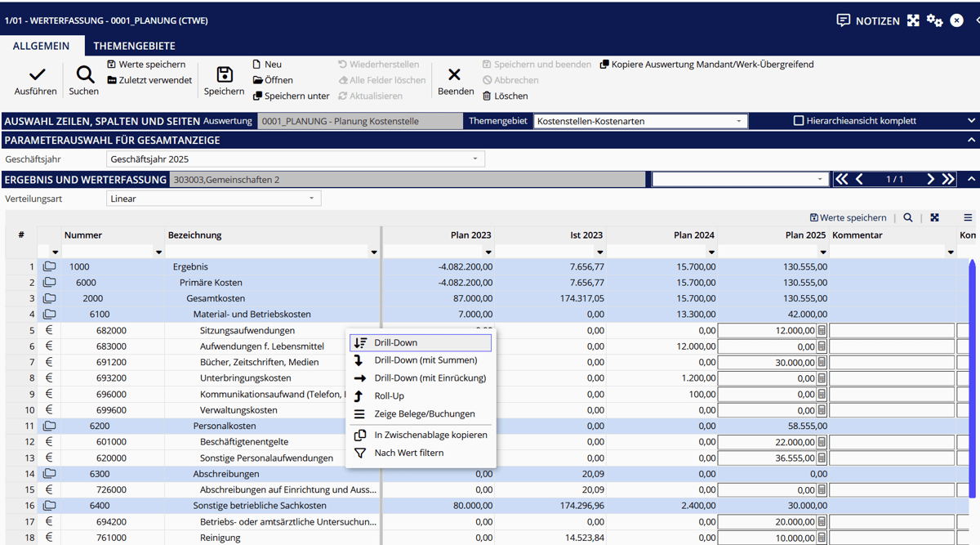Click the settings gears icon in header
This screenshot has width=980, height=545.
(x=934, y=20)
